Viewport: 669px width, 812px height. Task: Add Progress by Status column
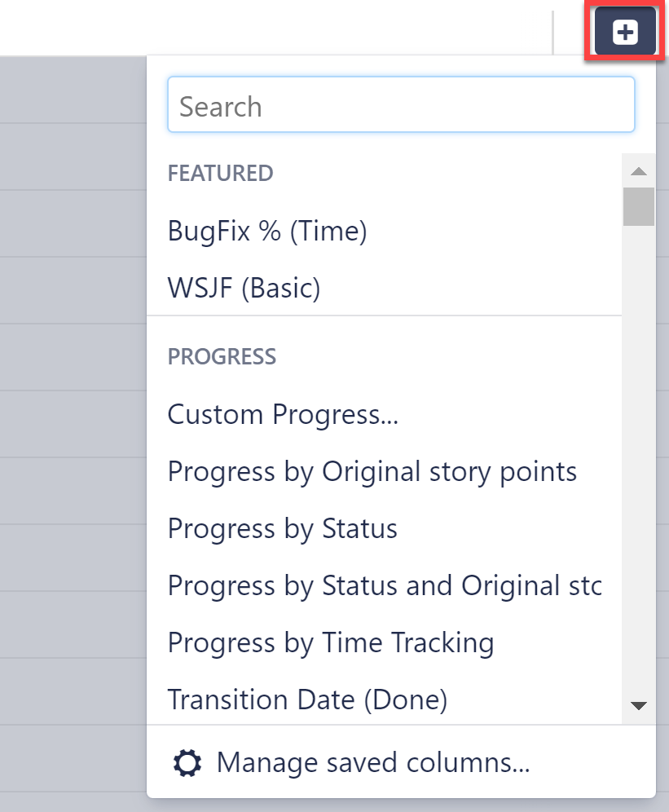click(282, 528)
